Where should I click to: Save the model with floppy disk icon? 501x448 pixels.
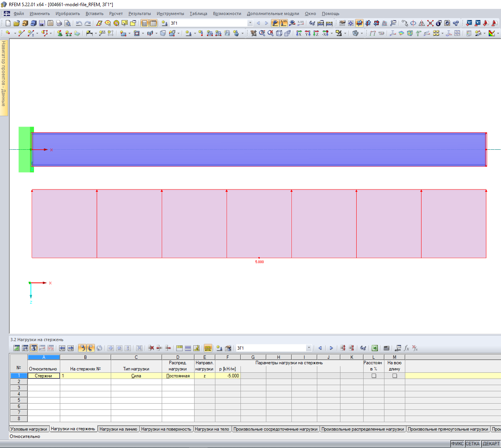coord(42,23)
